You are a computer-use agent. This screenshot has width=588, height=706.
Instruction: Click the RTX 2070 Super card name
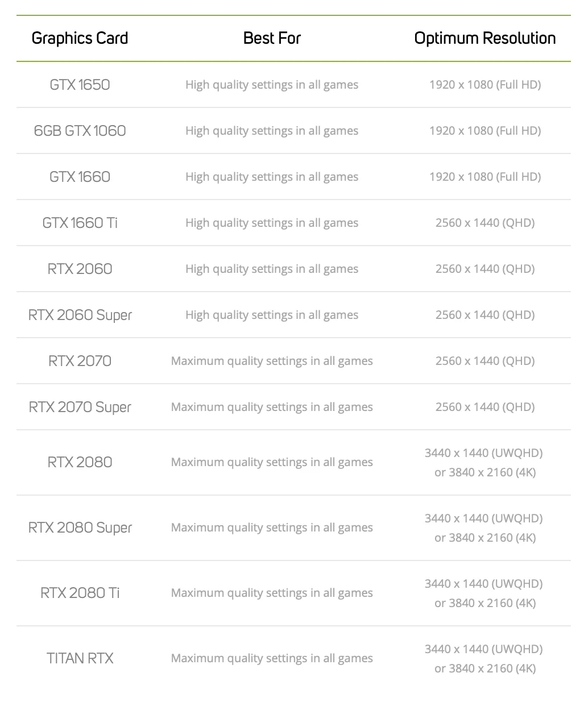(x=80, y=407)
